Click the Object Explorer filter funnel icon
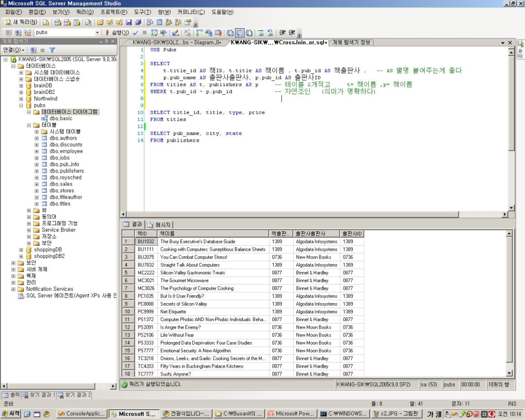Image resolution: width=525 pixels, height=420 pixels. tap(52, 50)
